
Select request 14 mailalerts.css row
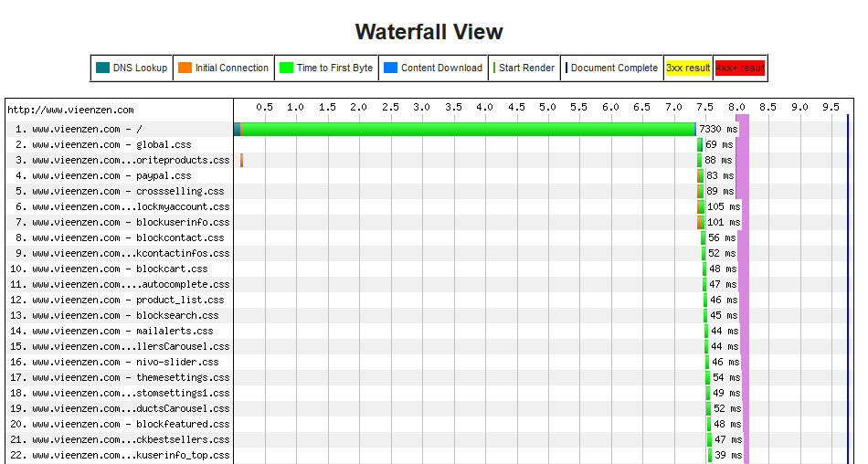[x=429, y=331]
